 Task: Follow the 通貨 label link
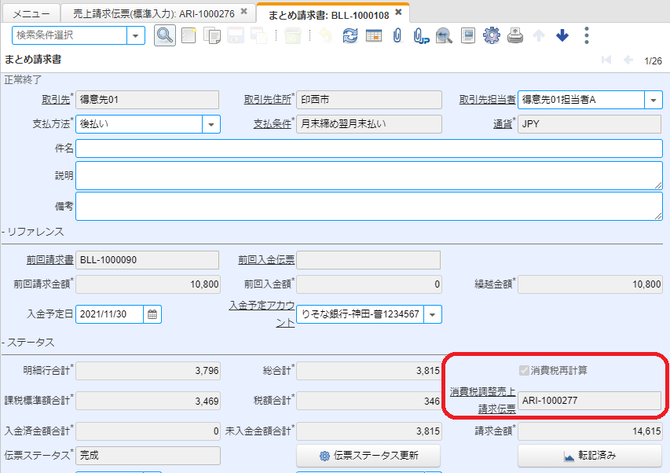point(502,124)
